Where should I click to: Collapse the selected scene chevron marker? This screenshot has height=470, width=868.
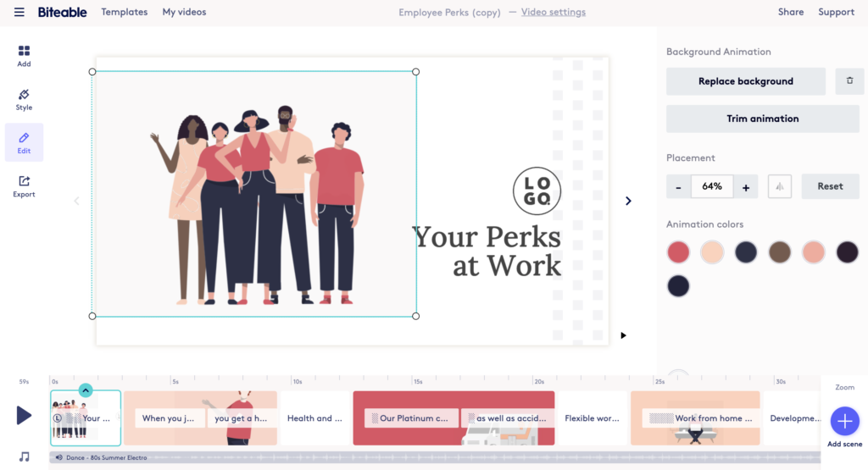(x=86, y=390)
